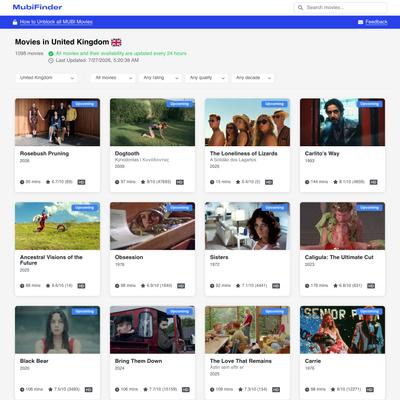Click the duration clock icon on Dogtooth
400x400 pixels.
[x=117, y=182]
